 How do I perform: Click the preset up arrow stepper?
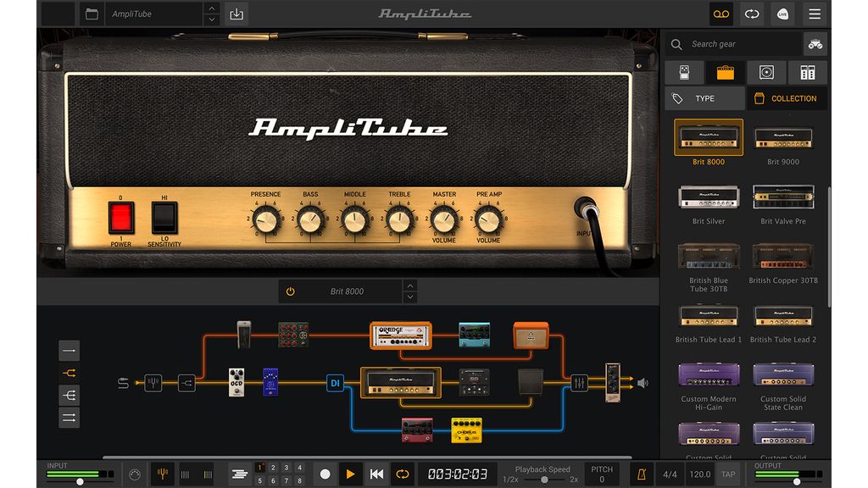211,8
